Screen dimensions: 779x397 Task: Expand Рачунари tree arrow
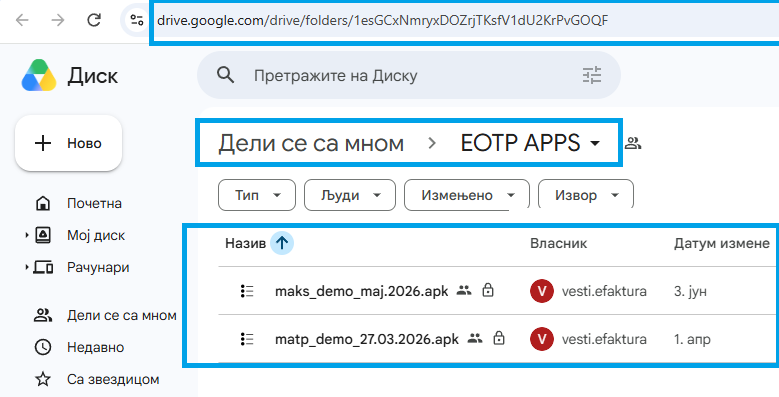[x=27, y=268]
